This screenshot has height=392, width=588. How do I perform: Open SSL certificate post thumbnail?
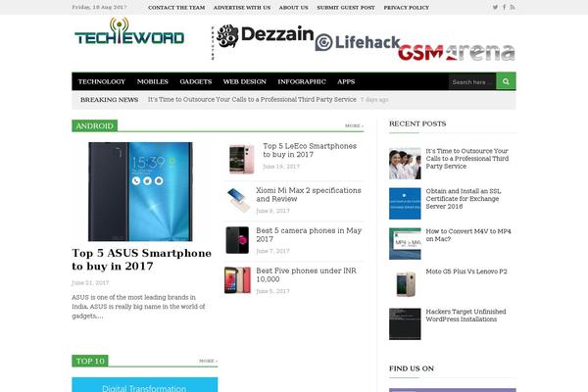tap(405, 203)
